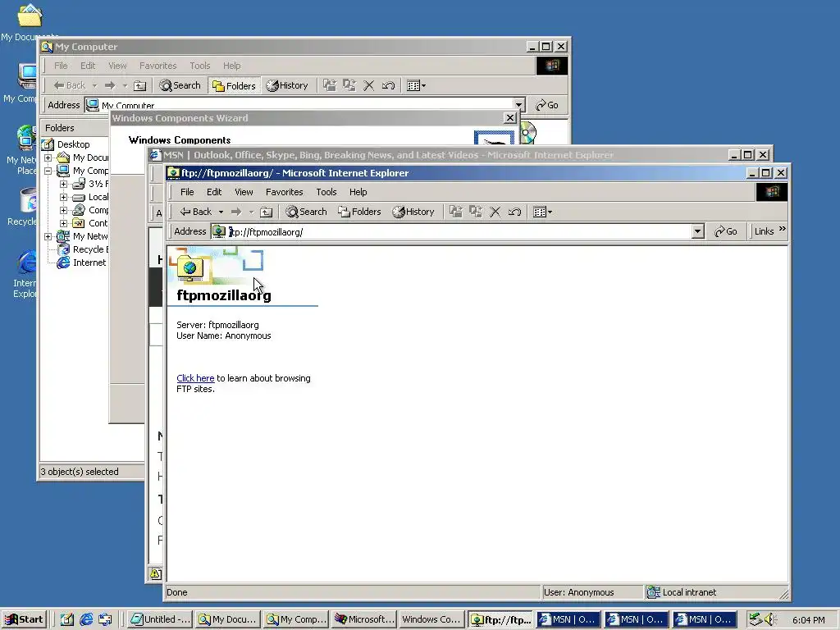Click the network connection tray icon
The width and height of the screenshot is (840, 630).
tap(755, 619)
